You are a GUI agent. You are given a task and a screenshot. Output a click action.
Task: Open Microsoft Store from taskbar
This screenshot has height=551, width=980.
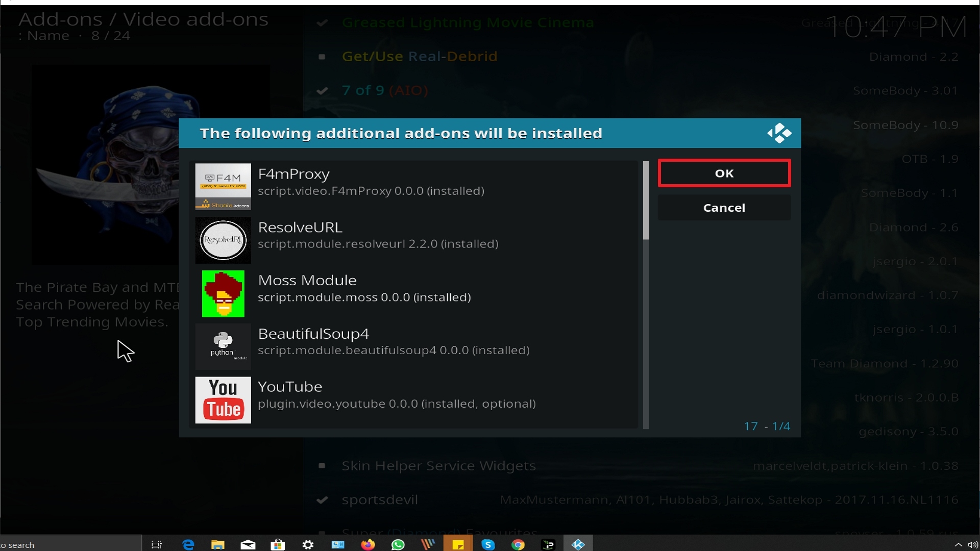click(x=278, y=544)
